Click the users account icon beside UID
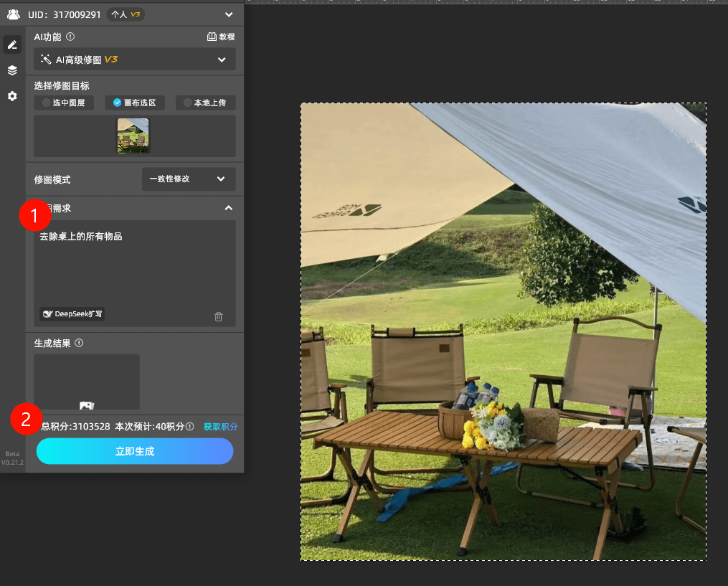Viewport: 728px width, 586px height. click(x=13, y=14)
